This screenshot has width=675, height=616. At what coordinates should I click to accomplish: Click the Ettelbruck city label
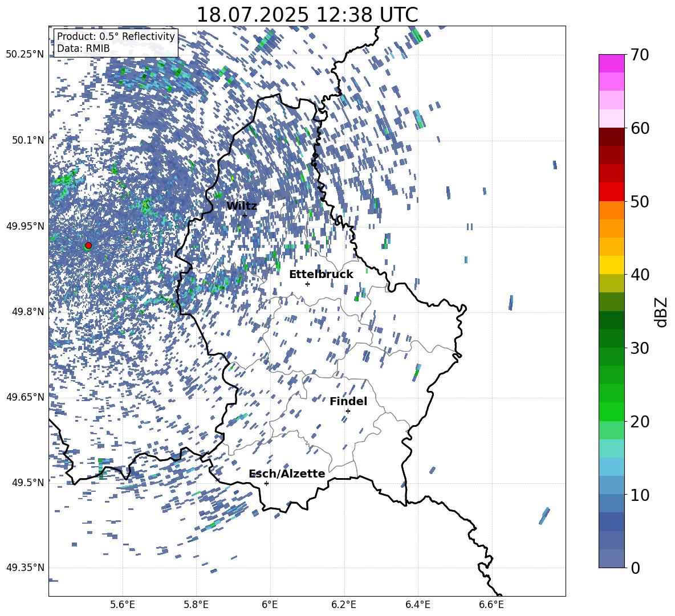tap(321, 275)
